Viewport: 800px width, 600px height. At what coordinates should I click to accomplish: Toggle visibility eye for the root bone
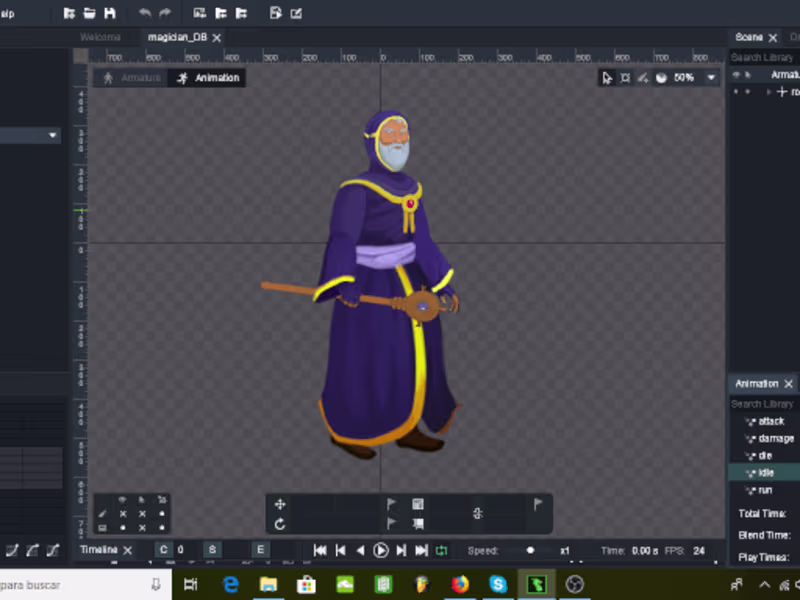pos(737,92)
